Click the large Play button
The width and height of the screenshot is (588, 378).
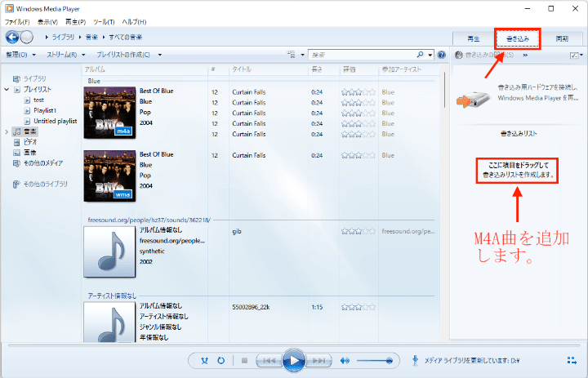point(294,360)
